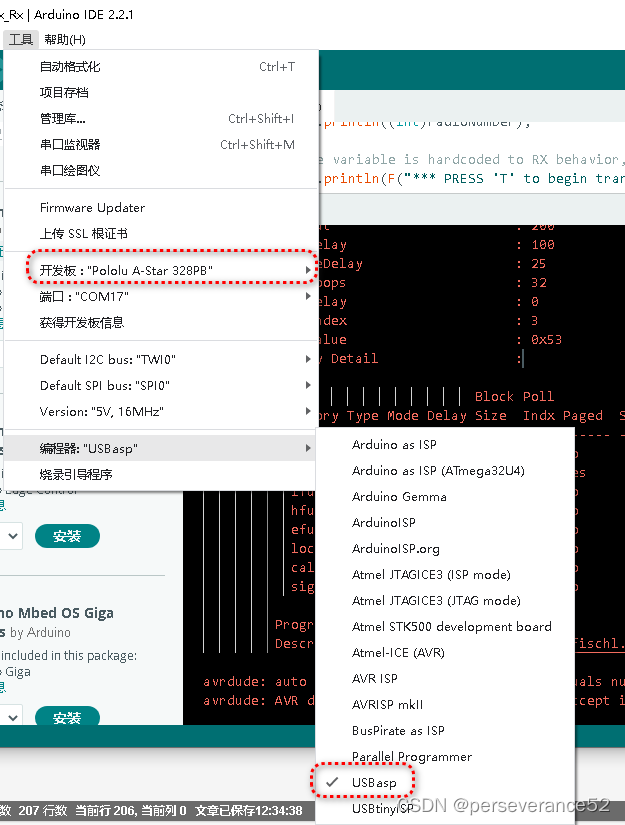Click 烧录引导程序 to burn bootloader
The width and height of the screenshot is (625, 825).
(x=161, y=475)
